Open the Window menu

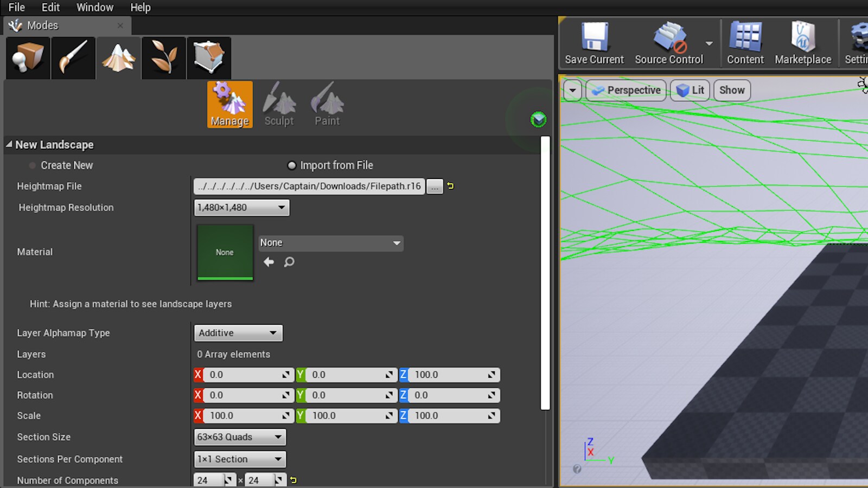click(x=95, y=7)
